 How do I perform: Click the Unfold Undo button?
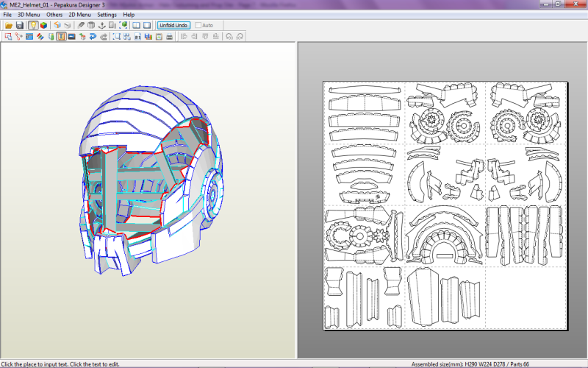[x=173, y=25]
